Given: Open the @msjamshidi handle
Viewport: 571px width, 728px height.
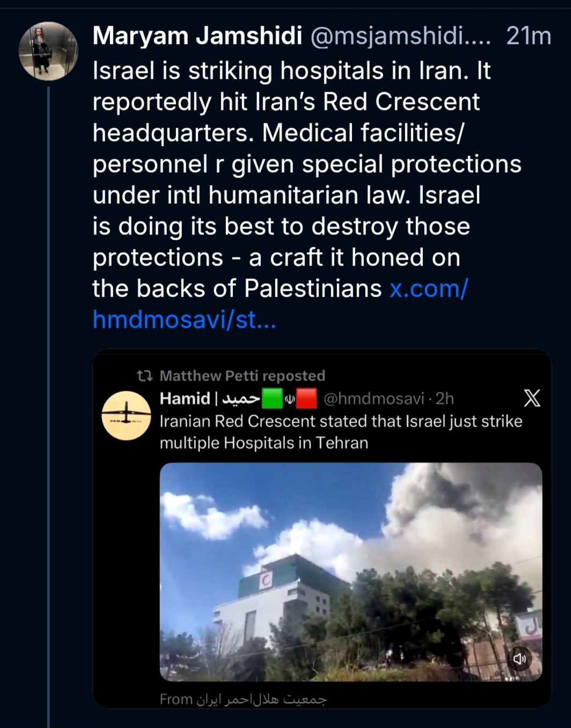Looking at the screenshot, I should [x=400, y=36].
